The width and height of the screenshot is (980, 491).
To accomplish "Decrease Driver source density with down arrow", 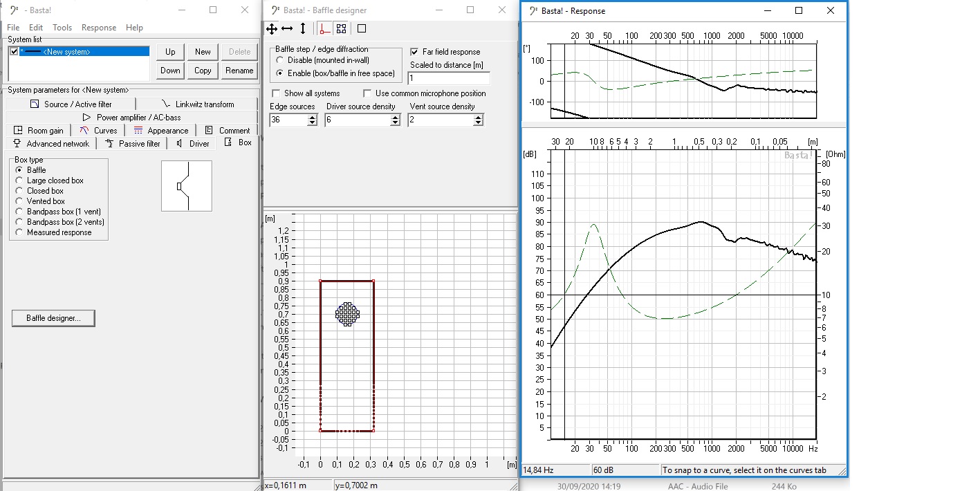I will tap(395, 122).
